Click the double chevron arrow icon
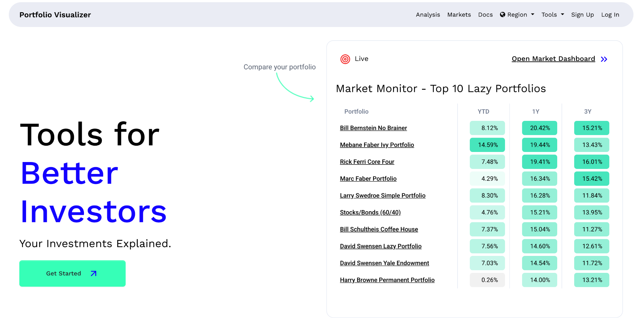The width and height of the screenshot is (644, 319). [x=604, y=59]
